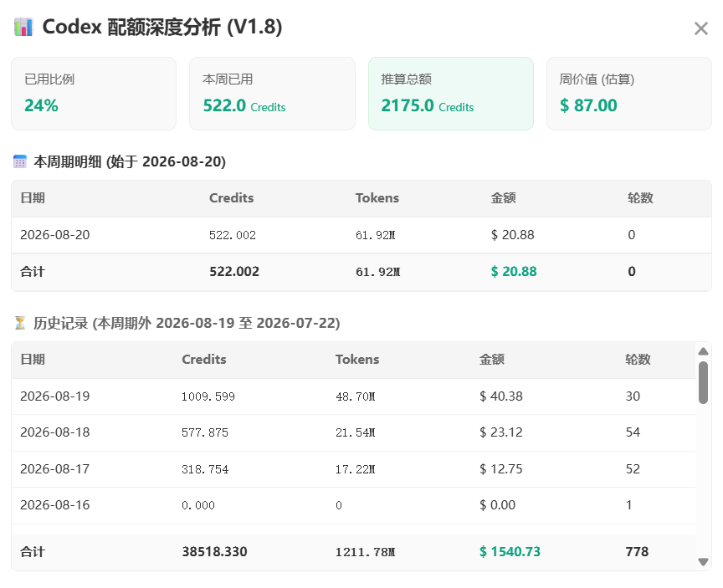Image resolution: width=723 pixels, height=588 pixels.
Task: Click the calendar icon next to 本周期明细
Action: pyautogui.click(x=20, y=161)
